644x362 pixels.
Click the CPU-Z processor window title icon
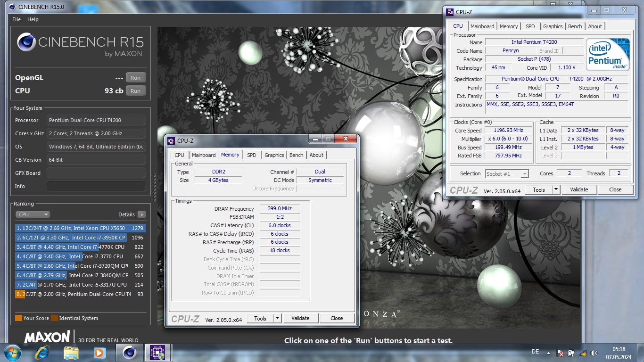[450, 12]
